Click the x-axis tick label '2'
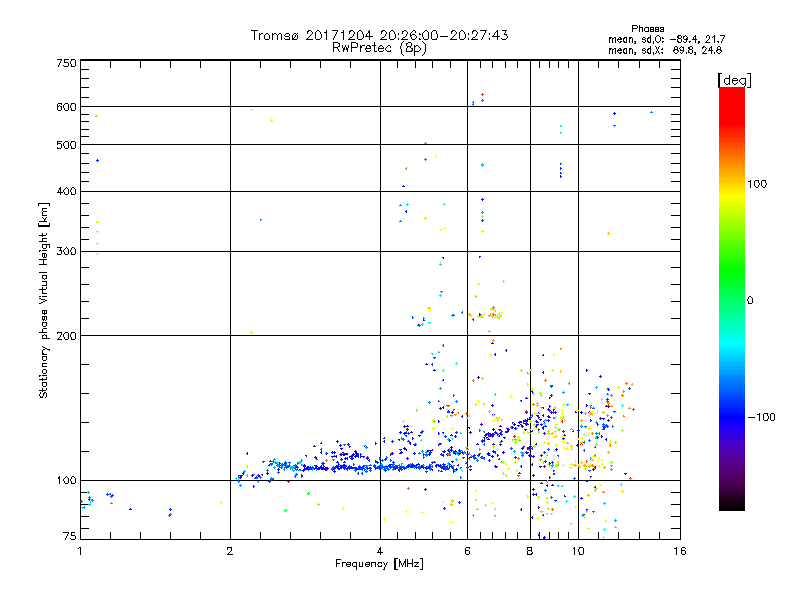800x600 pixels. 230,551
